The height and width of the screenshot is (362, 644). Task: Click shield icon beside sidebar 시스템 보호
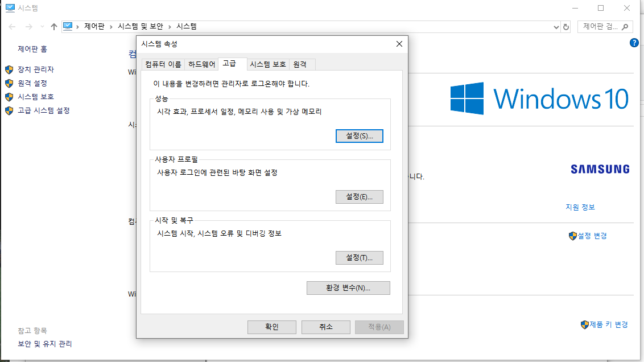pos(9,97)
